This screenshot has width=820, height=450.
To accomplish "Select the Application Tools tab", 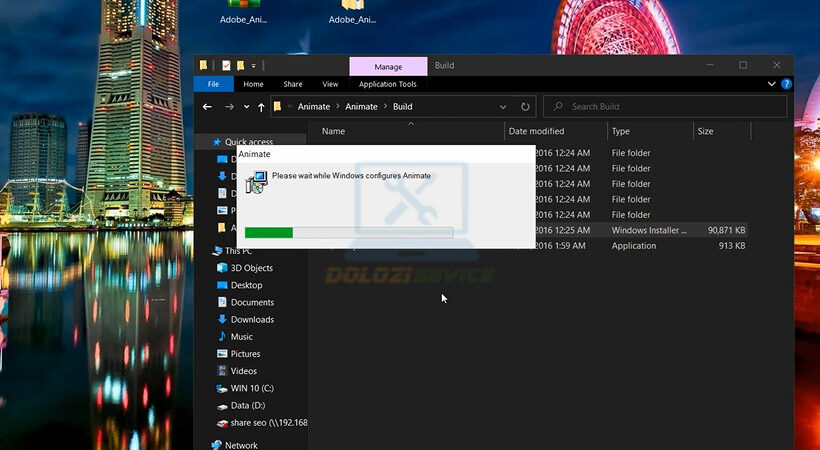I will click(387, 85).
